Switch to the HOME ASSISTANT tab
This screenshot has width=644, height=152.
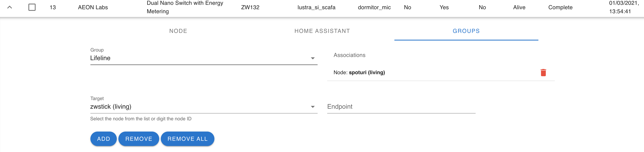pyautogui.click(x=322, y=31)
